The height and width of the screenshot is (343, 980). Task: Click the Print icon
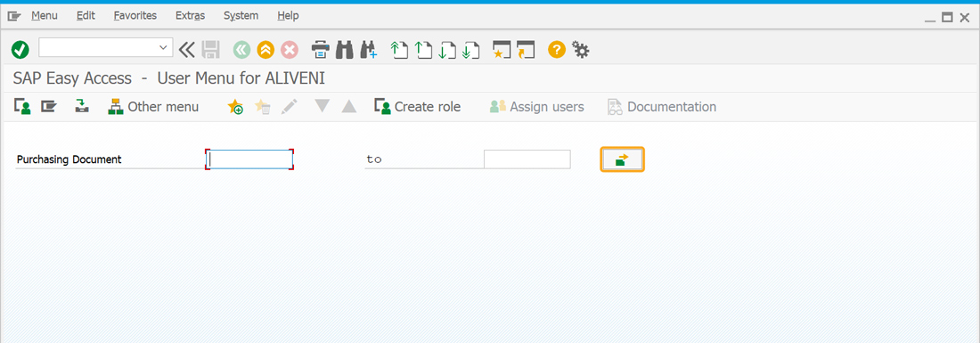click(320, 49)
